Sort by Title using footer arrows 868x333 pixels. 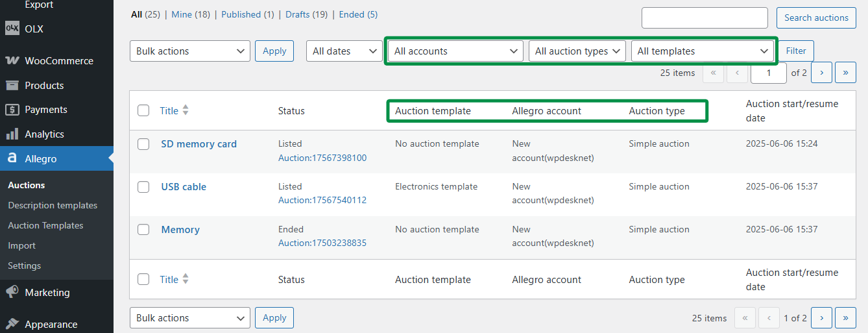pyautogui.click(x=186, y=279)
